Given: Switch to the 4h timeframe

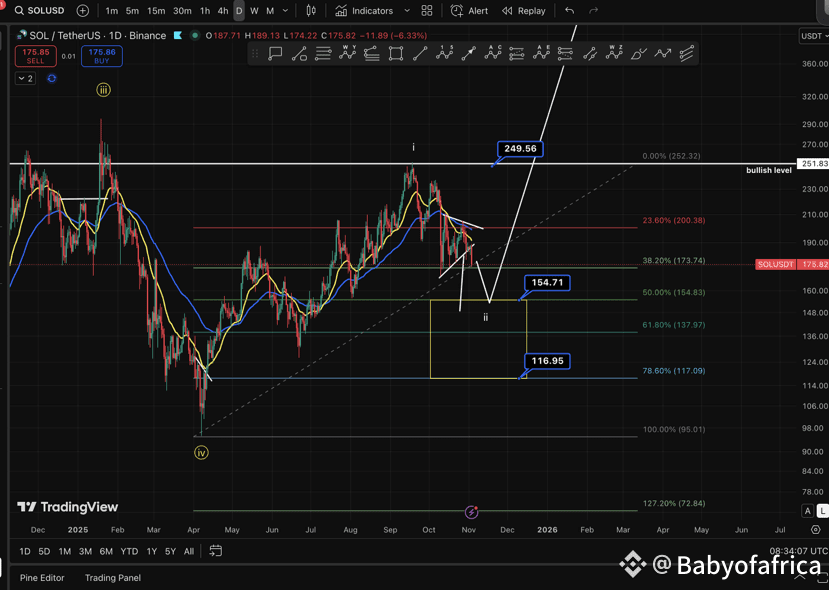Looking at the screenshot, I should [x=223, y=11].
